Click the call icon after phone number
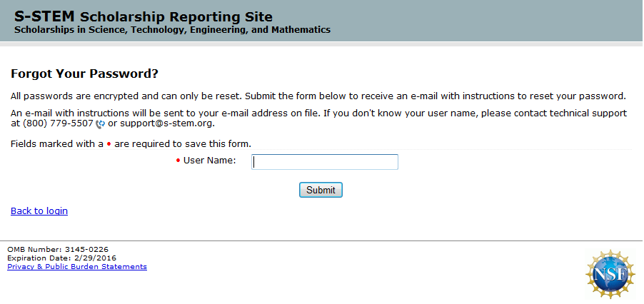Viewport: 644px width, 304px height. coord(100,124)
